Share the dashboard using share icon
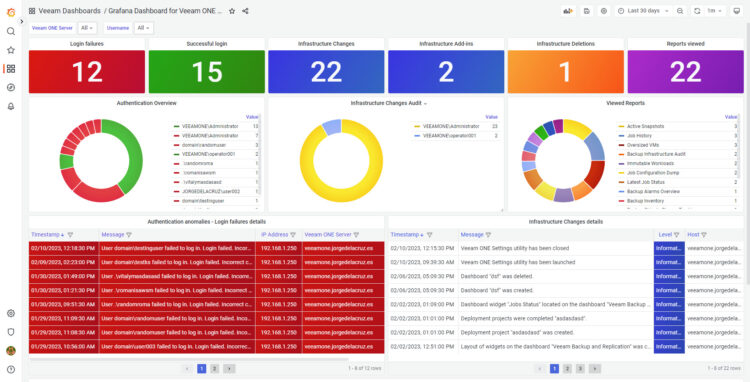 tap(245, 11)
